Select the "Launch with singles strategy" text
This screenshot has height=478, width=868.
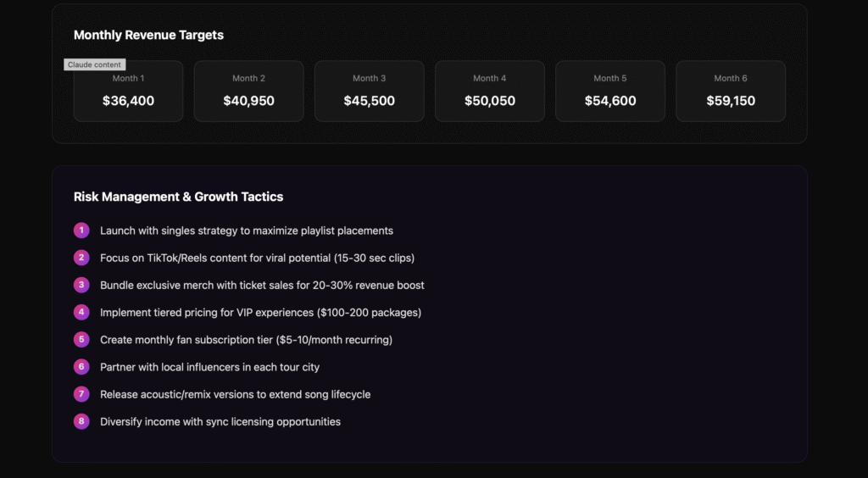(246, 231)
